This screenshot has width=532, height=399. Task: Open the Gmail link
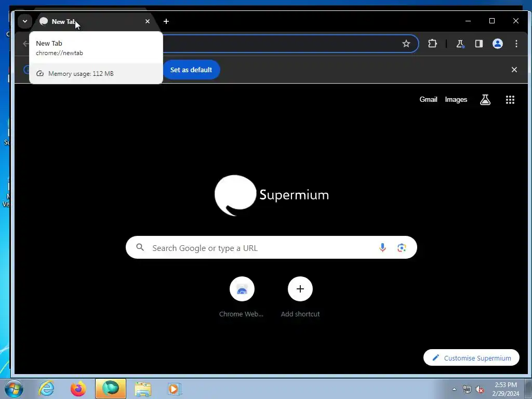coord(428,99)
